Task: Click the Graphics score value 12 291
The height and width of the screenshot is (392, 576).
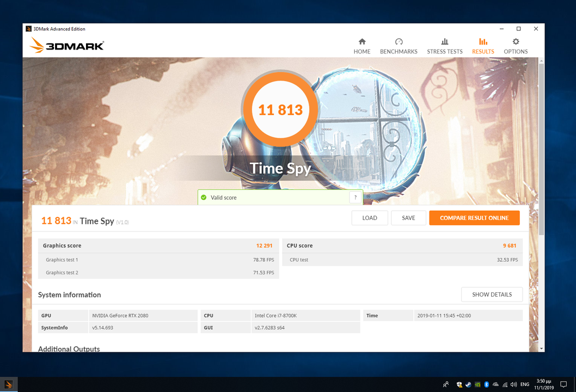Action: [x=264, y=246]
